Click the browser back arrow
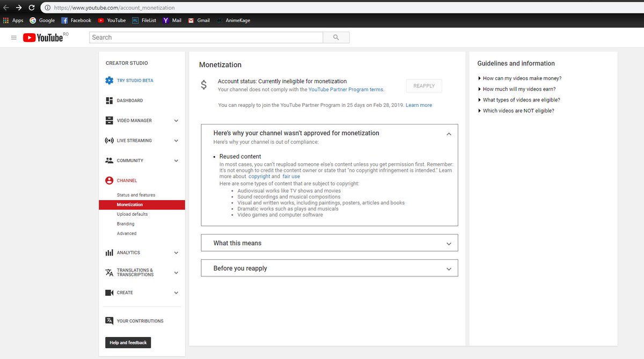644x359 pixels. [6, 8]
